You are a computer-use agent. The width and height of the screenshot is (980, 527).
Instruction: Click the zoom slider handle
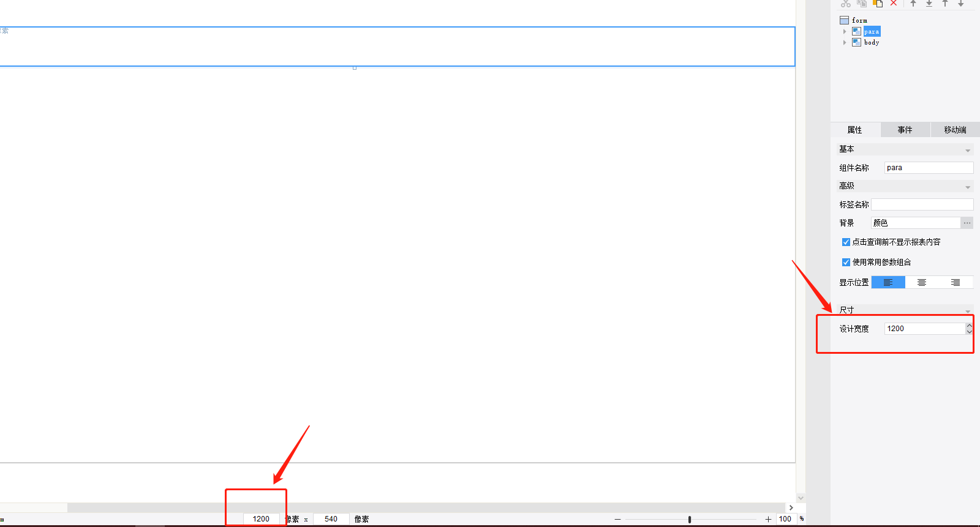(x=690, y=519)
